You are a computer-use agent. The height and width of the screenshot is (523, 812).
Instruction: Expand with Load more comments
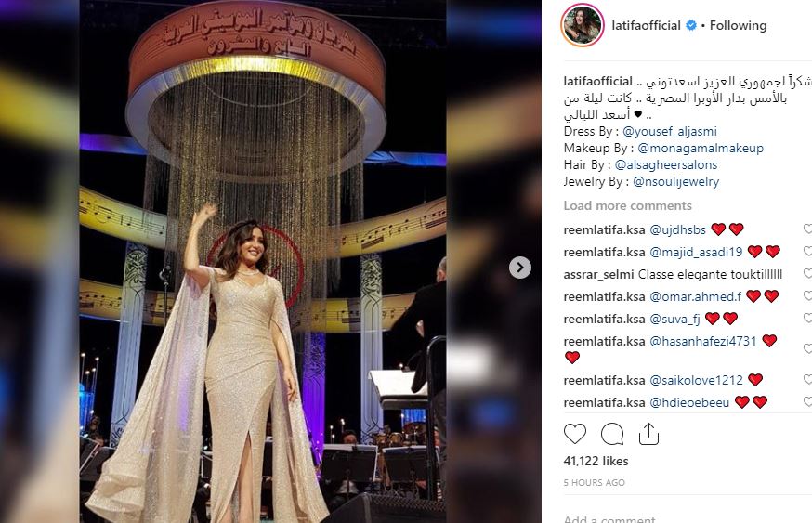pyautogui.click(x=628, y=205)
